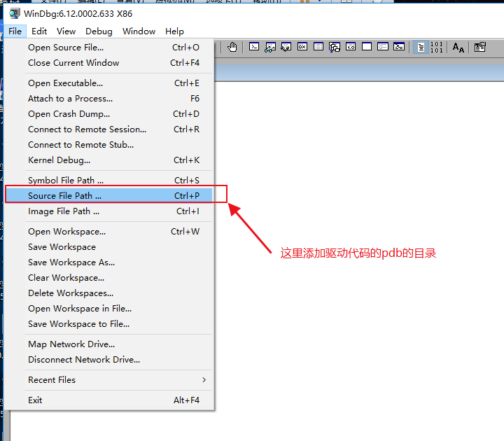Open the Processes and Threads window icon
This screenshot has height=441, width=504.
[x=382, y=47]
